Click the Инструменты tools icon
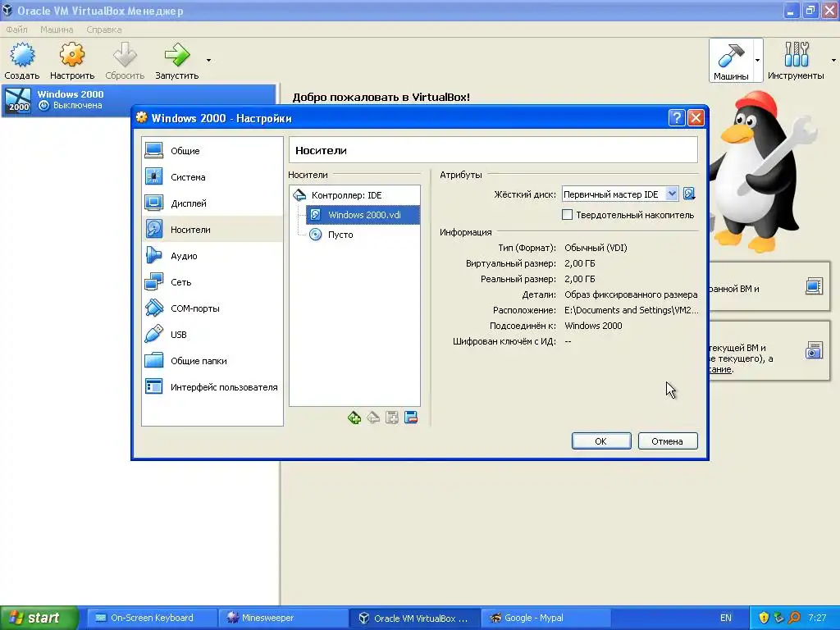This screenshot has width=840, height=630. click(796, 60)
